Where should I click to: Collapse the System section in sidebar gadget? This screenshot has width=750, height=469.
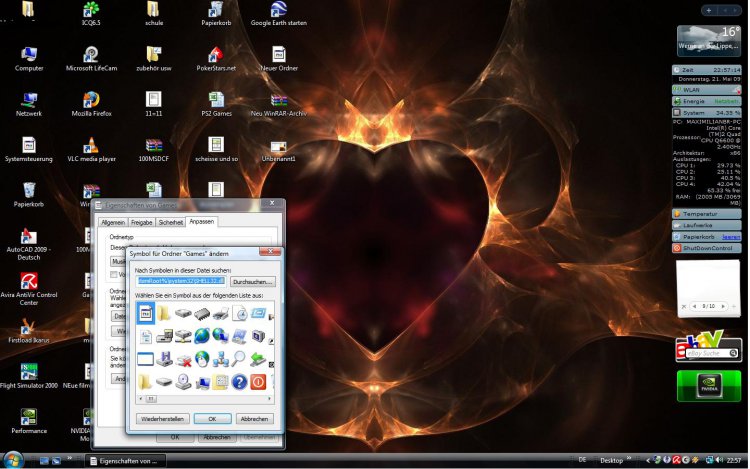706,113
